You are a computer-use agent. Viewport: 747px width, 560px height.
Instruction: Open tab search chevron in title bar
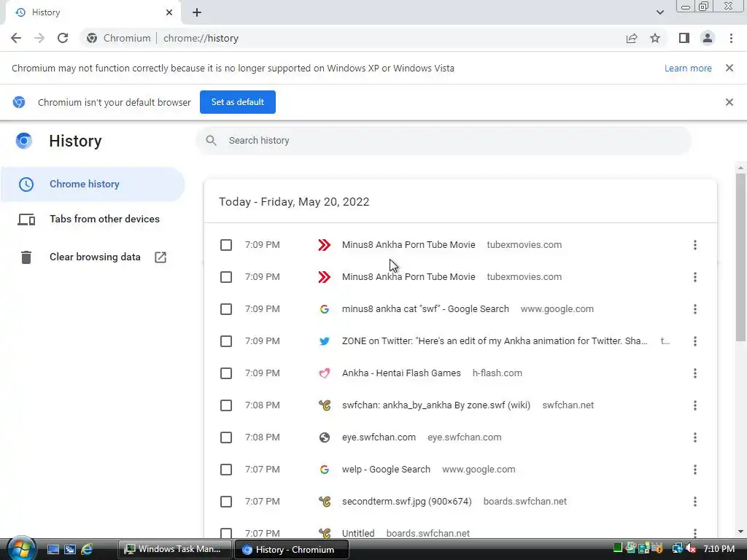click(659, 12)
